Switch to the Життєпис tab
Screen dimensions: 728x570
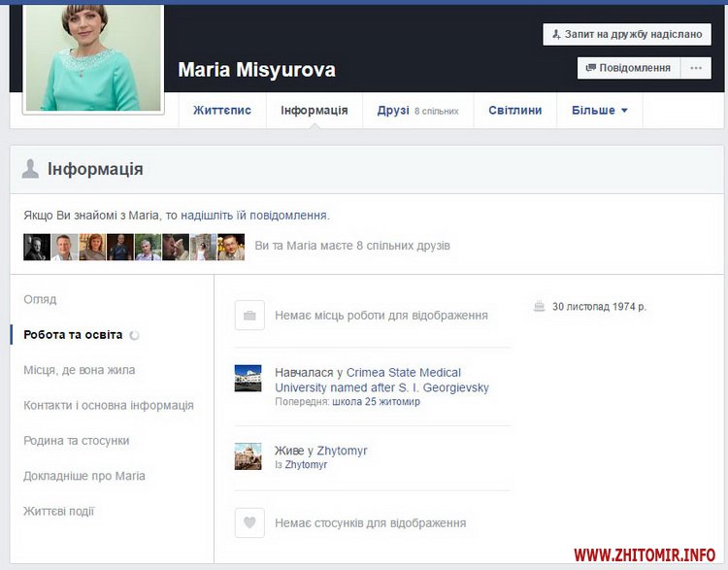[x=222, y=111]
